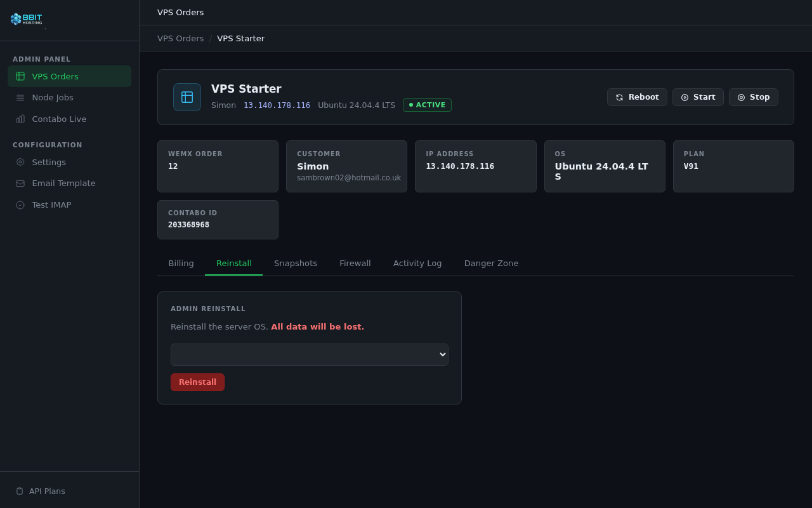The image size is (812, 508).
Task: Click header IP 13.140.178.116 beside Simon
Action: coord(277,105)
